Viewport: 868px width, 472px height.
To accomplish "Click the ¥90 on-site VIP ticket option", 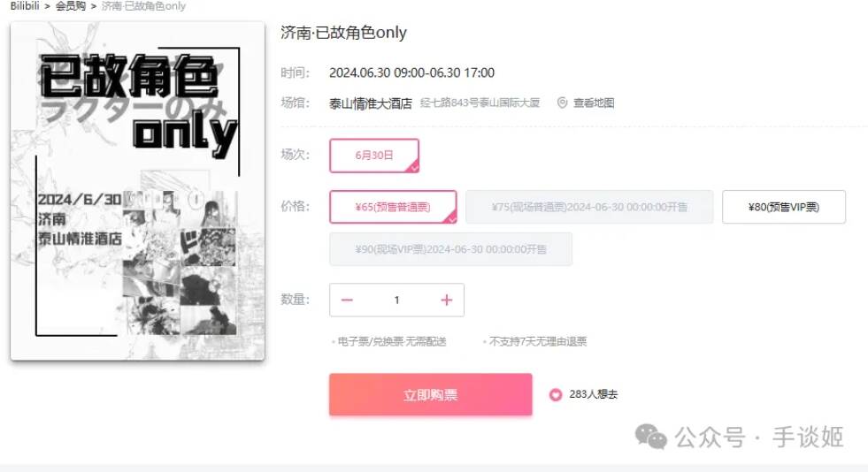I will [x=450, y=249].
